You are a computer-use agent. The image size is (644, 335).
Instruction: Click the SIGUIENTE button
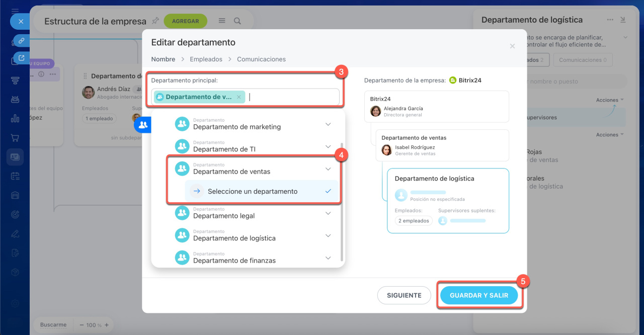pyautogui.click(x=404, y=296)
